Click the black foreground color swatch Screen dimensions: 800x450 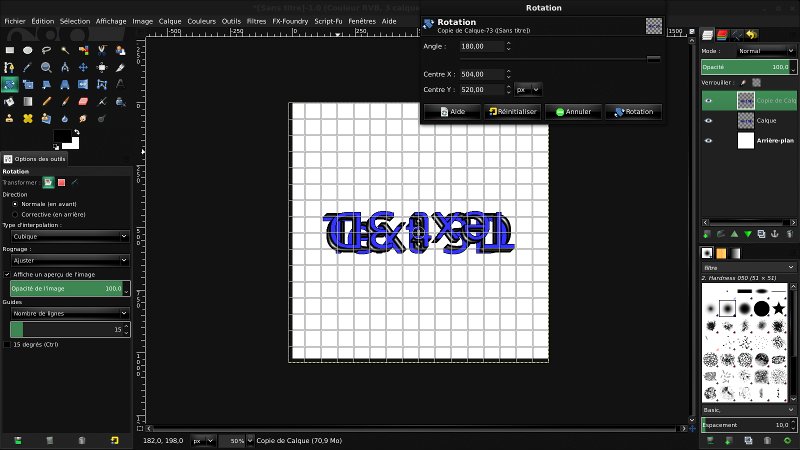pos(63,136)
